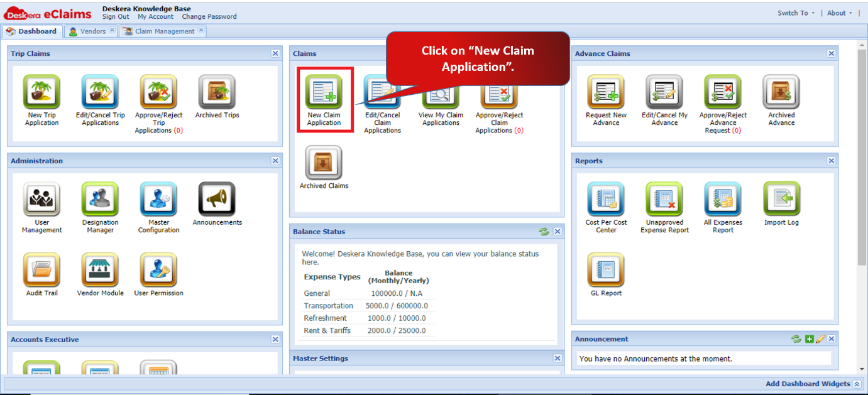868x395 pixels.
Task: Click Add Dashboard Widgets link
Action: click(x=808, y=384)
